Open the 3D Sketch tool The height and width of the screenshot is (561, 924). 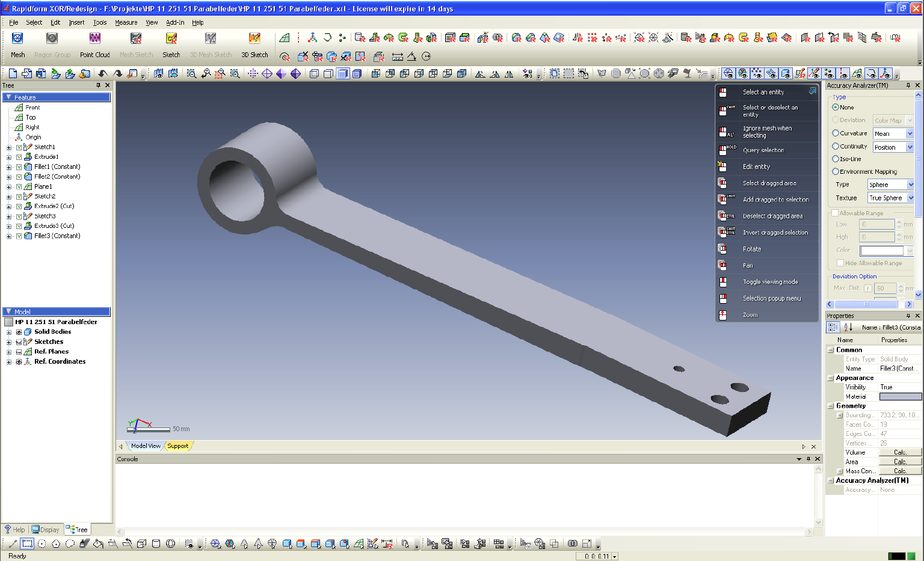tap(254, 38)
